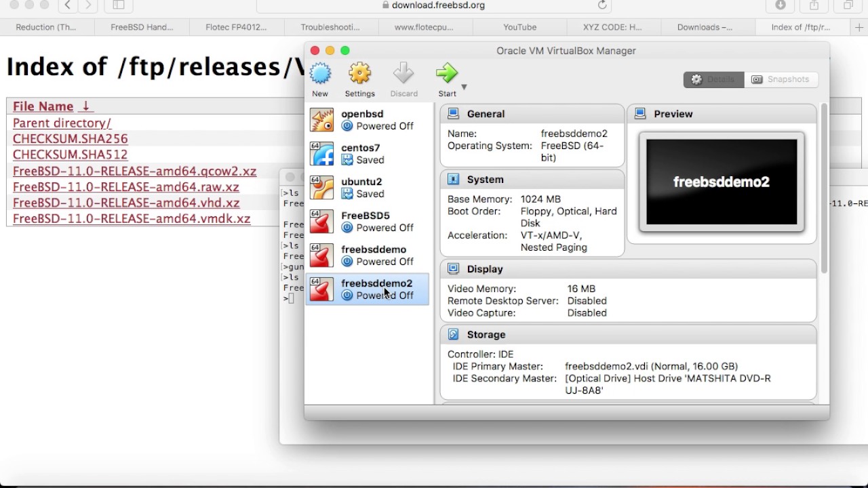Open the Storage section header
The height and width of the screenshot is (488, 868).
(628, 335)
